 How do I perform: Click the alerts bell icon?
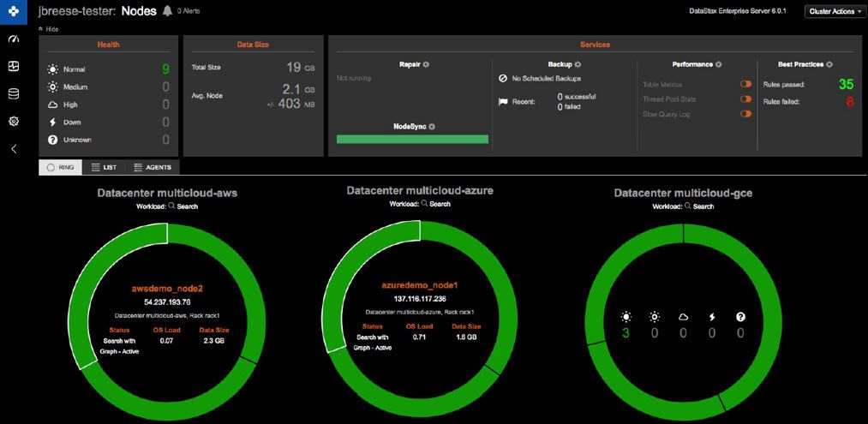point(167,11)
